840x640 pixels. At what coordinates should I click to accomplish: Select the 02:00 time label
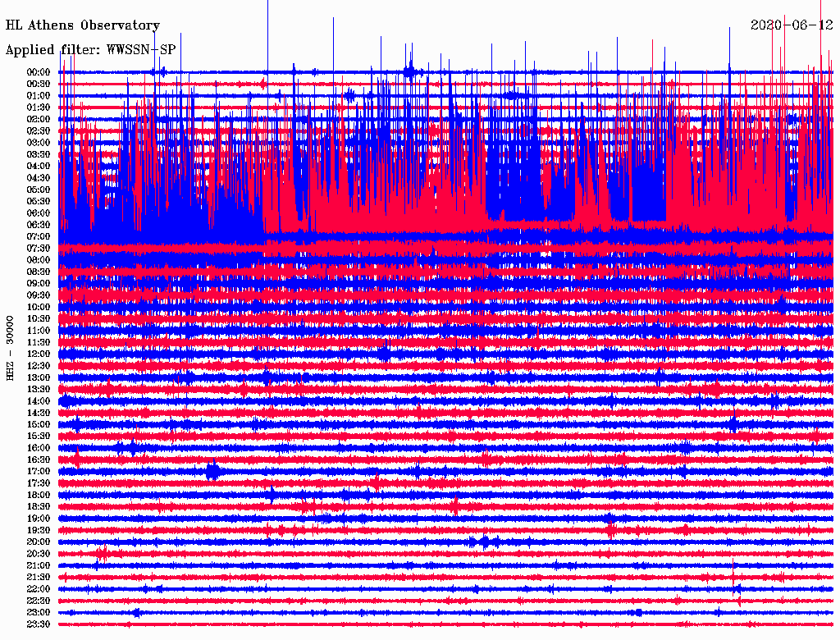pyautogui.click(x=39, y=119)
